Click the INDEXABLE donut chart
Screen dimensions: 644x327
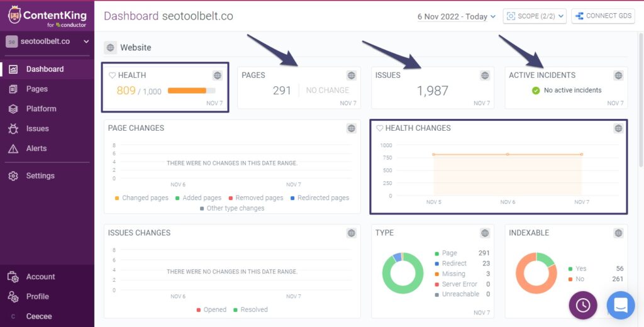536,273
